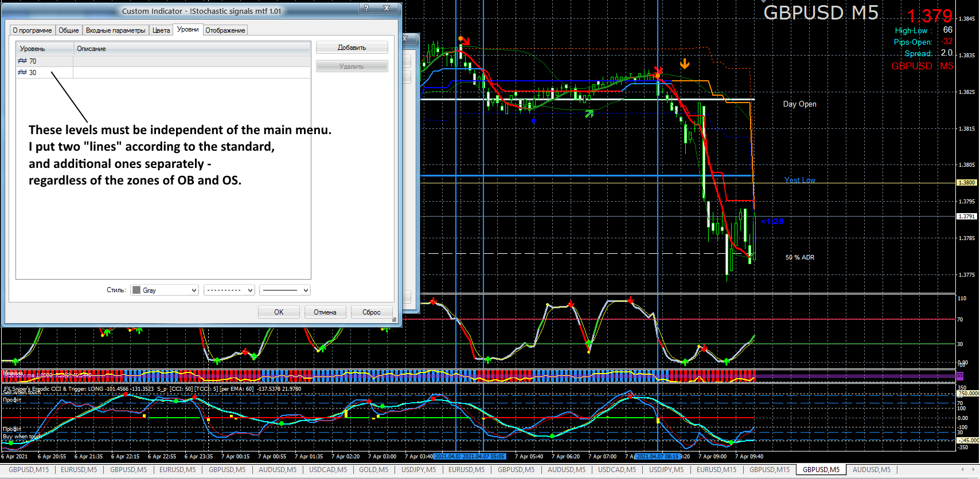The height and width of the screenshot is (479, 980).
Task: Click the orange down arrow on chart
Action: coord(685,64)
